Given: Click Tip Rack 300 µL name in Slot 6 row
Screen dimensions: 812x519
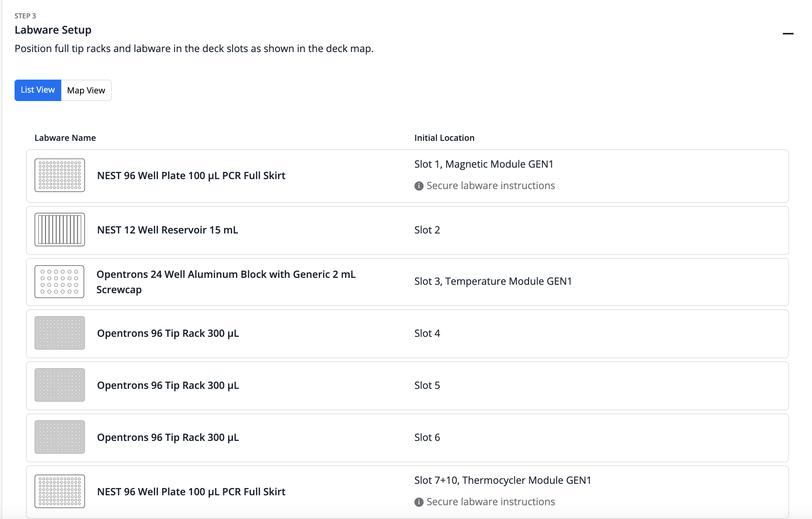Looking at the screenshot, I should [168, 437].
